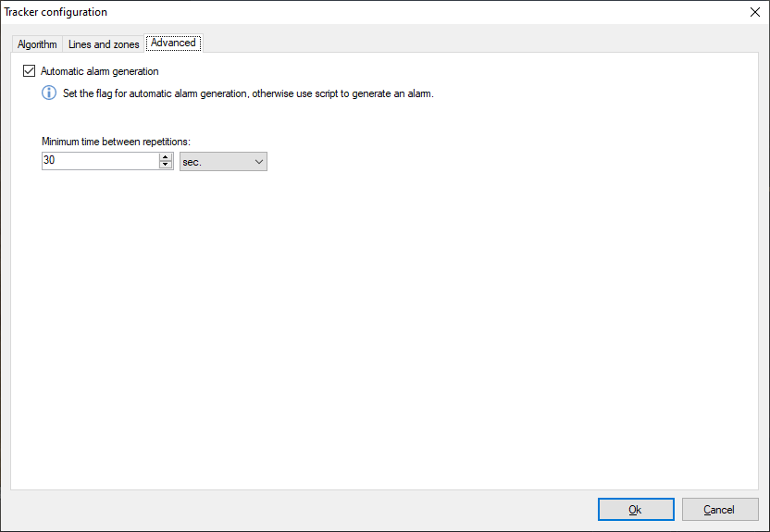Image resolution: width=770 pixels, height=532 pixels.
Task: Click the 'Minimum time between repetitions' label
Action: [116, 142]
